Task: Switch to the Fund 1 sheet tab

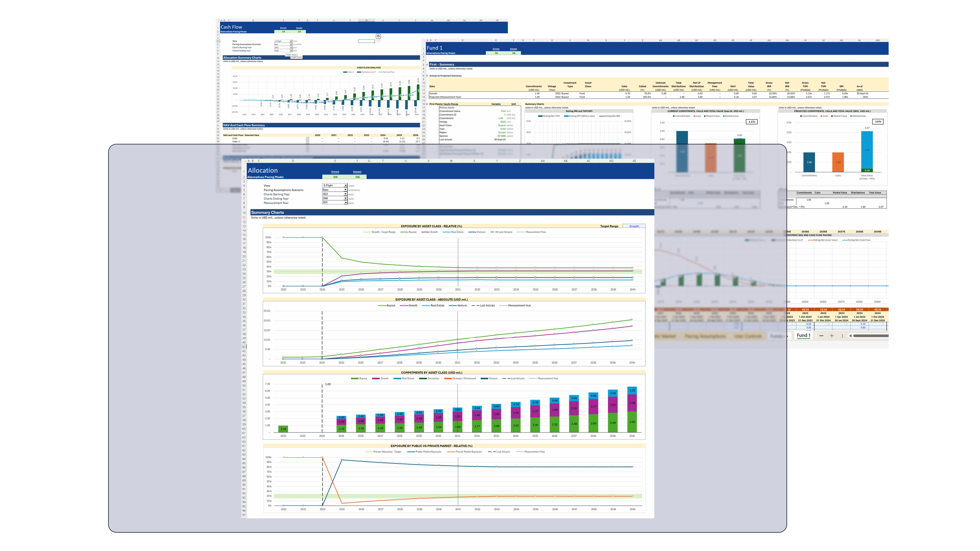Action: click(804, 335)
